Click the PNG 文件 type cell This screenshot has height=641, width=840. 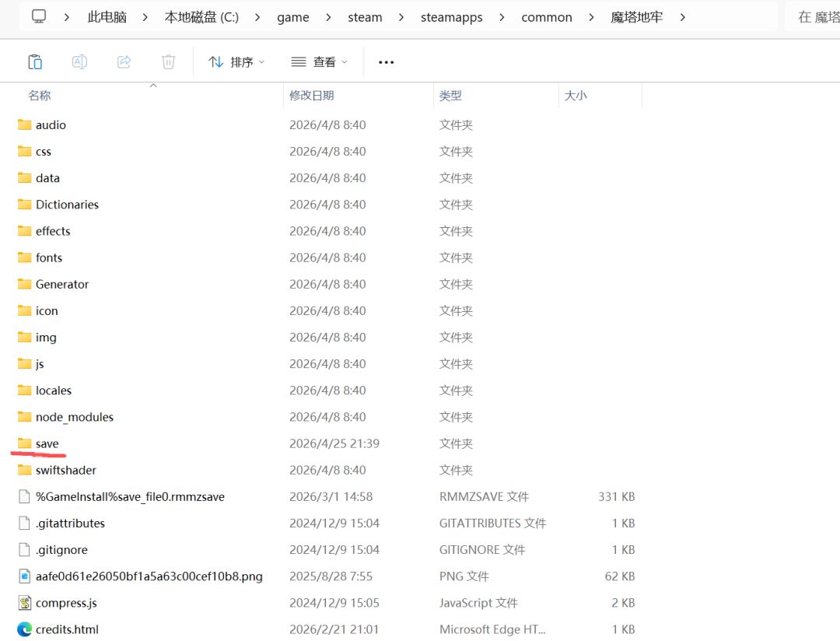[464, 576]
